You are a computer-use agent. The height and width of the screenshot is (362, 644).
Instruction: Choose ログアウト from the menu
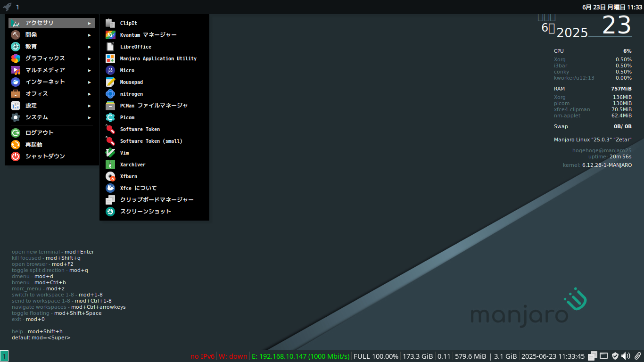tap(52, 133)
